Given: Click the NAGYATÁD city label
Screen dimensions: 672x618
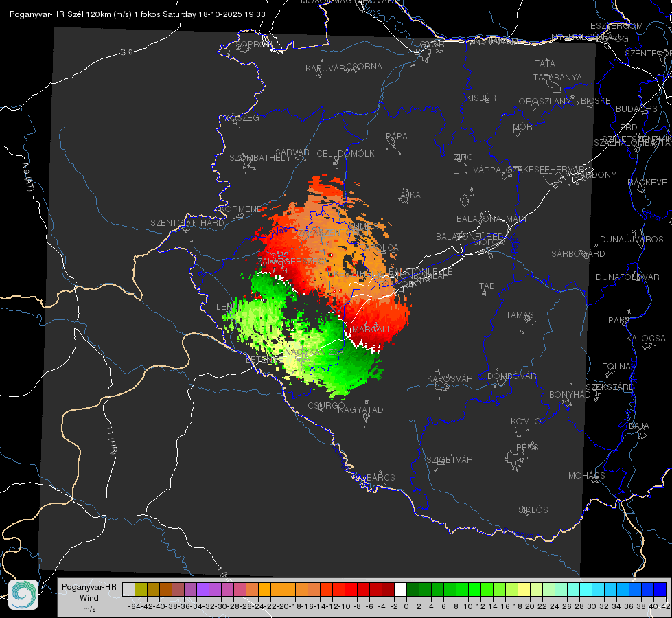Looking at the screenshot, I should pyautogui.click(x=360, y=409).
